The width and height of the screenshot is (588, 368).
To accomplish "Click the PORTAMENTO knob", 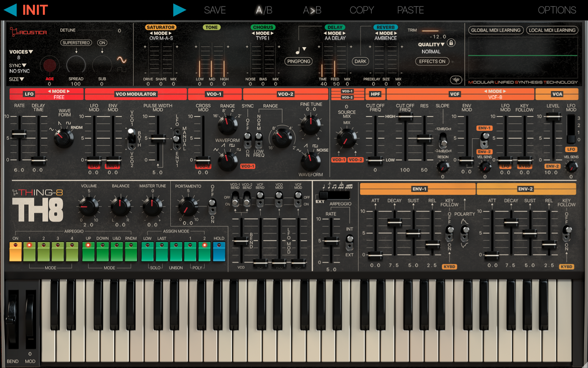I will coord(188,207).
